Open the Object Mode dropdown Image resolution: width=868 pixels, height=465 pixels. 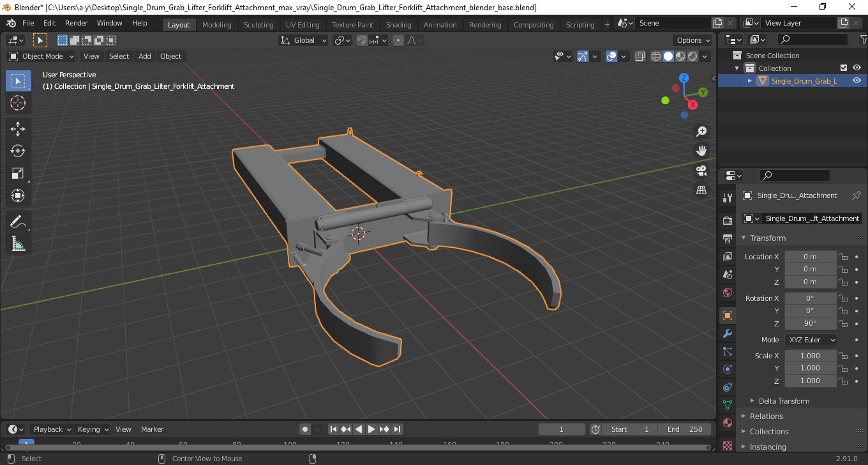pyautogui.click(x=40, y=56)
